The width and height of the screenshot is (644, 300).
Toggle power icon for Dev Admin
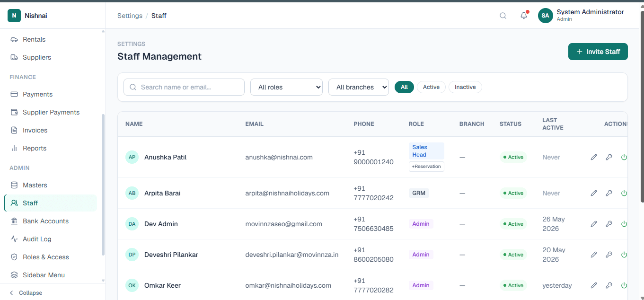coord(624,224)
